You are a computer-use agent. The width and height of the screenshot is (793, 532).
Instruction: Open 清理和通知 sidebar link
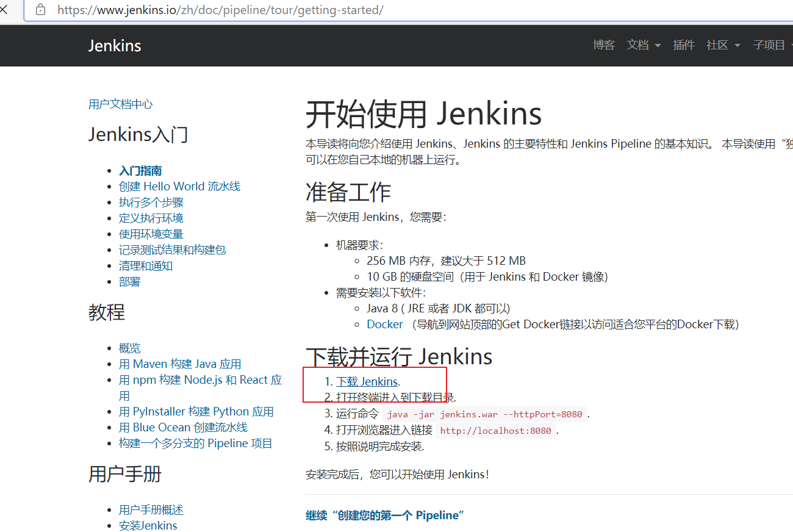pos(146,266)
